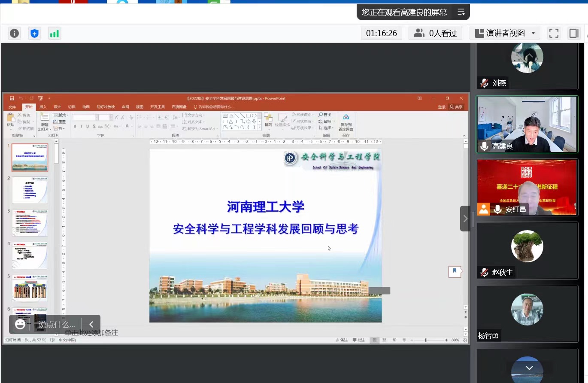Click the emoji reaction smiley icon
This screenshot has height=383, width=588.
(x=20, y=324)
